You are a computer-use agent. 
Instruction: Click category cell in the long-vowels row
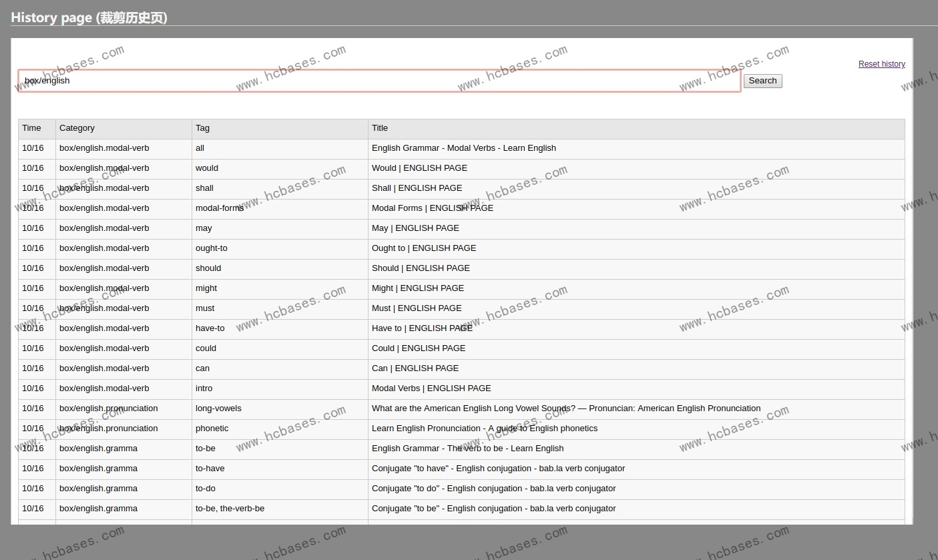pos(124,409)
